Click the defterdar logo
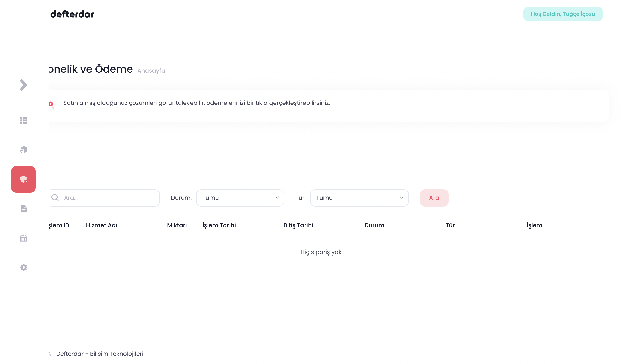 click(x=72, y=14)
